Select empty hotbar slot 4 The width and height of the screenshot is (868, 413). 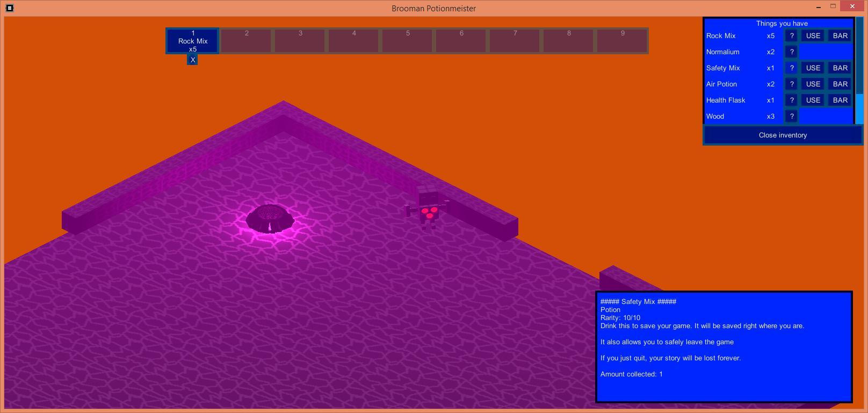(354, 41)
